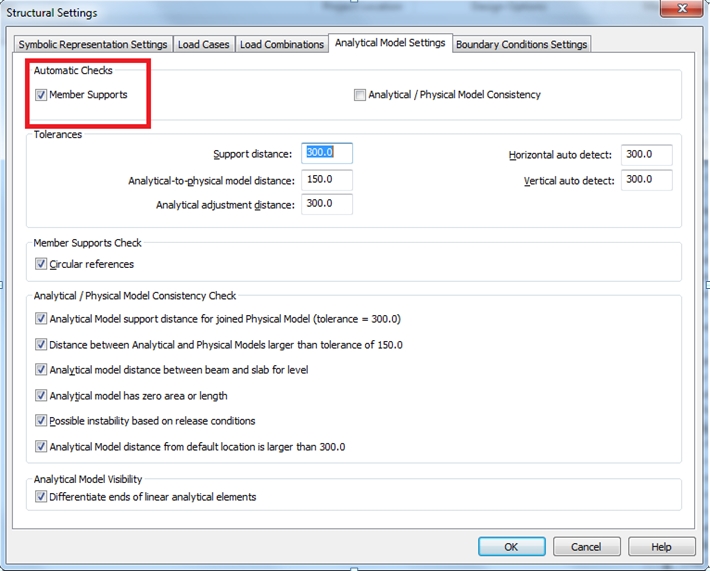
Task: Open Boundary Conditions Settings tab
Action: [x=521, y=45]
